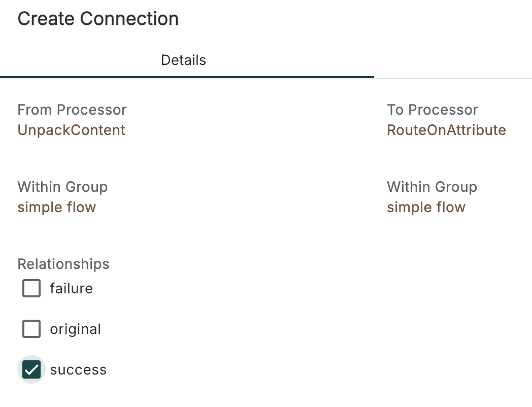
Task: Check the original relationship checkbox
Action: click(x=31, y=329)
